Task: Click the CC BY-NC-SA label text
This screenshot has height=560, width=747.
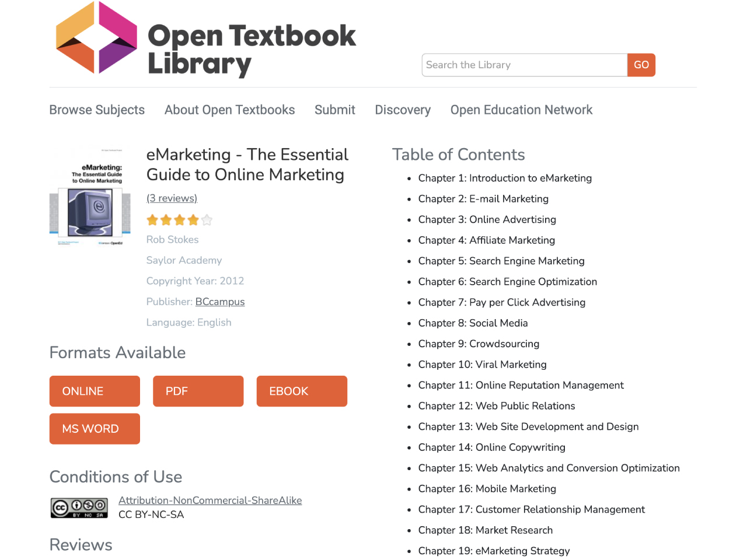Action: [151, 514]
